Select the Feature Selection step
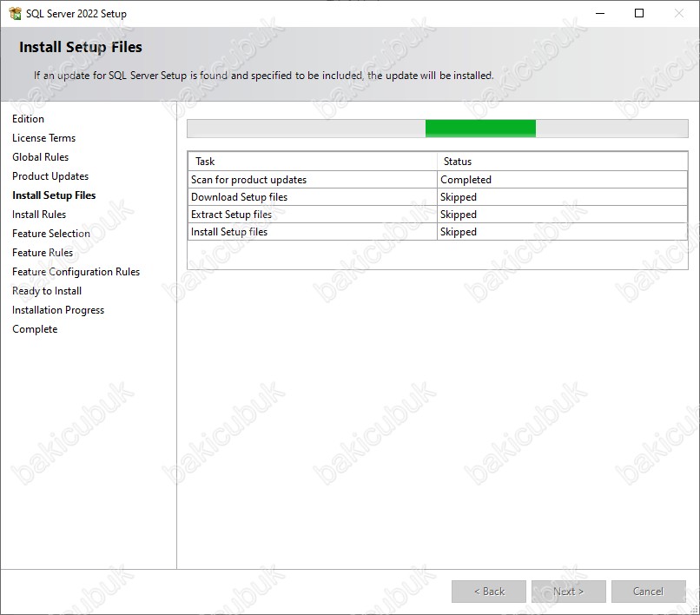 pyautogui.click(x=51, y=234)
